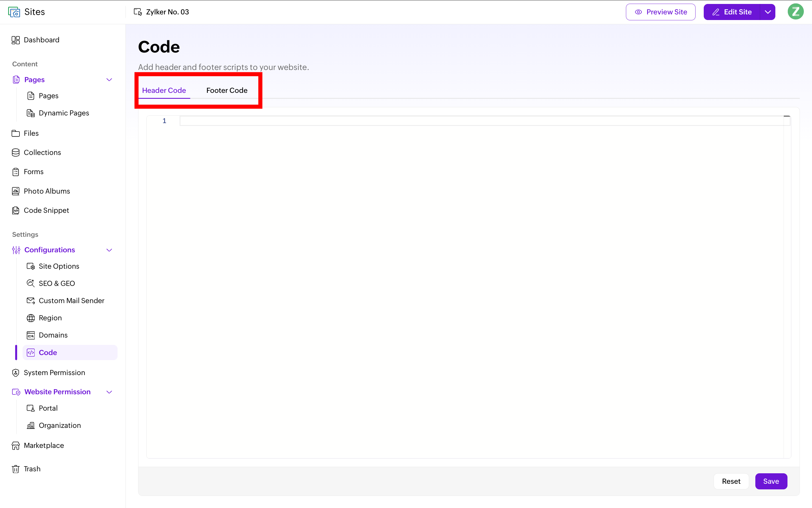Select the Files folder icon
This screenshot has height=508, width=812.
pyautogui.click(x=16, y=133)
